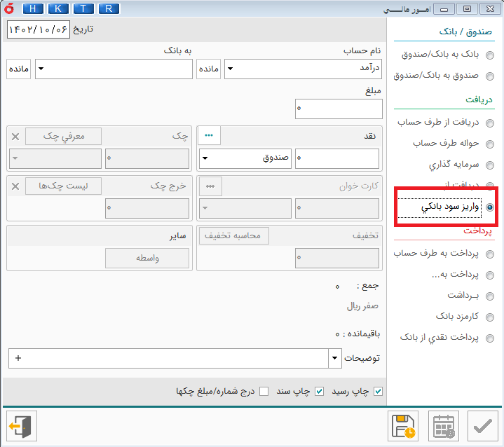This screenshot has height=447, width=504.
Task: Click the ellipsis button next to نقد
Action: 209,135
